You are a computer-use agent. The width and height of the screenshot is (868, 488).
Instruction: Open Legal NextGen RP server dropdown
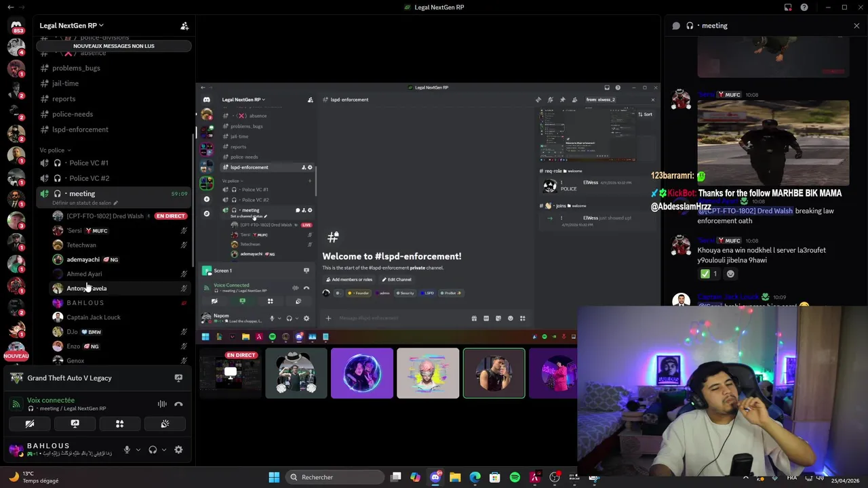(x=71, y=26)
